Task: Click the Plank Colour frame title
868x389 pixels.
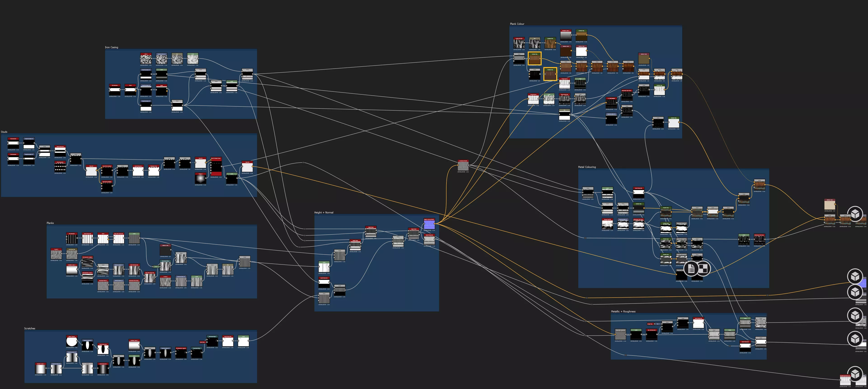Action: 517,24
